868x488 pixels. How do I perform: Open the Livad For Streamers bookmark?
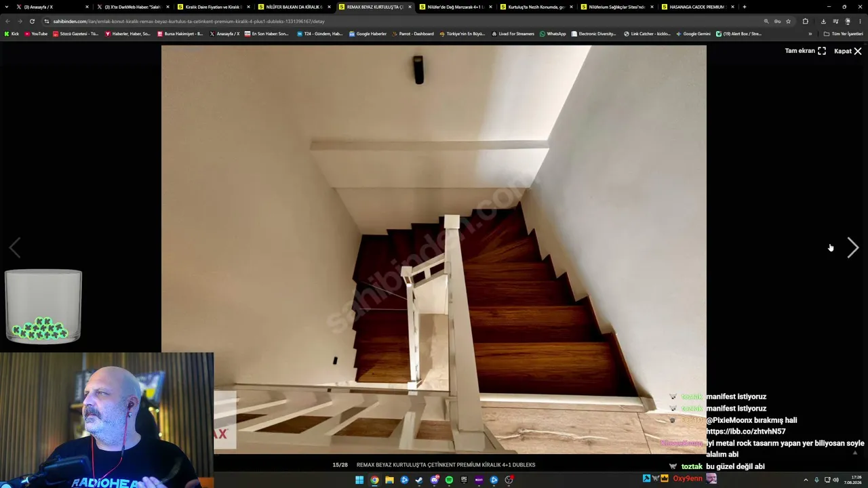click(x=513, y=33)
